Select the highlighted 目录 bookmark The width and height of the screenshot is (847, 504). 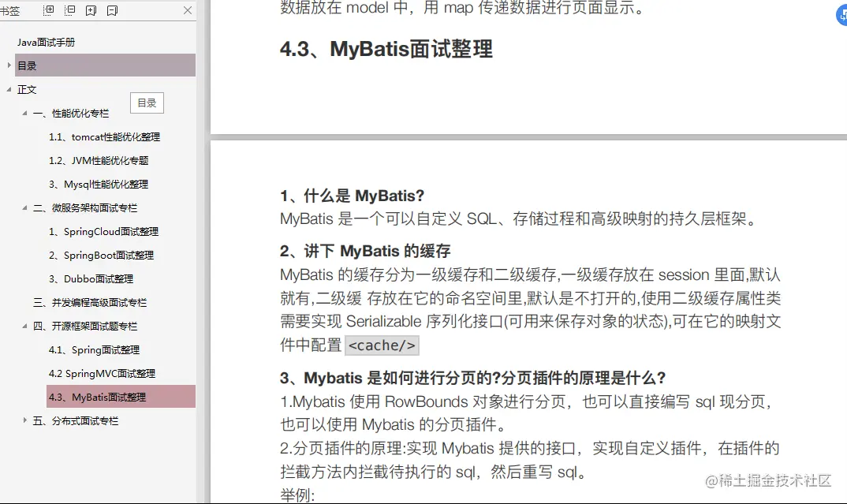(106, 65)
